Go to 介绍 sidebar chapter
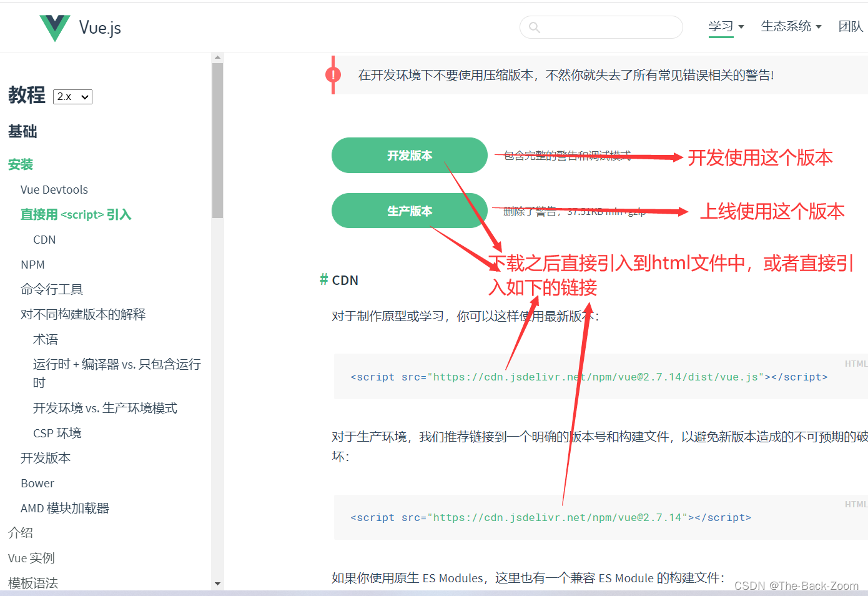The image size is (868, 596). [21, 533]
